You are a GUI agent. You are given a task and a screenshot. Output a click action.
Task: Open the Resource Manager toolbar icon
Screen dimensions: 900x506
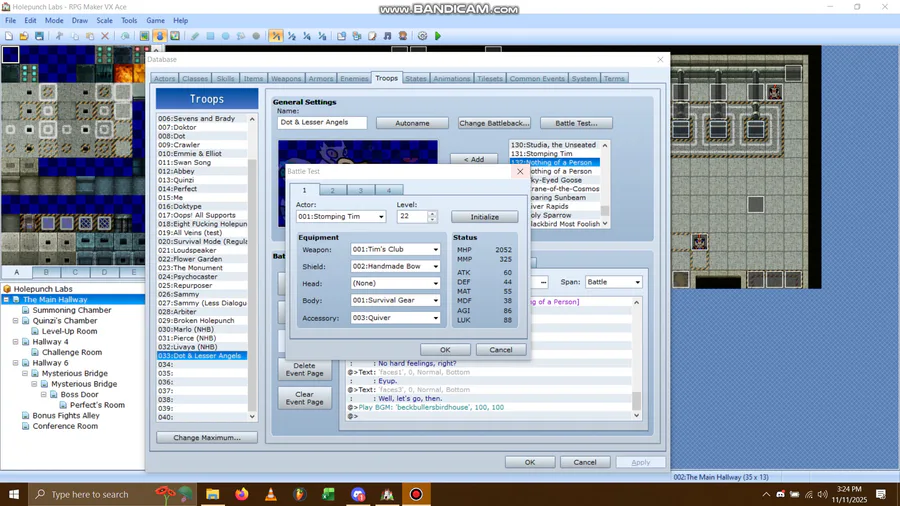(x=356, y=36)
